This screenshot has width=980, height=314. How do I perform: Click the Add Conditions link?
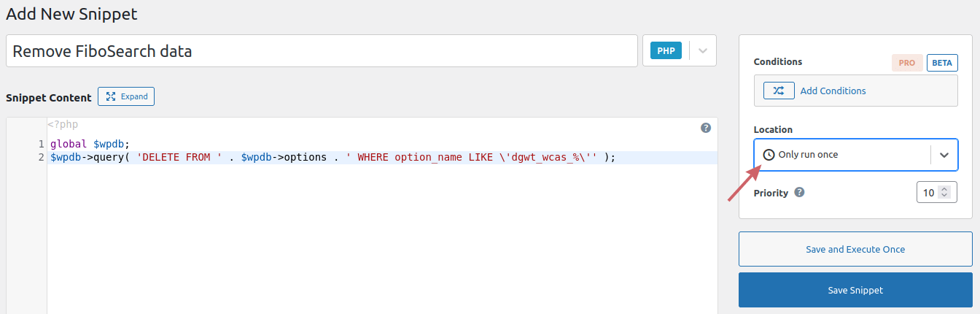(833, 91)
